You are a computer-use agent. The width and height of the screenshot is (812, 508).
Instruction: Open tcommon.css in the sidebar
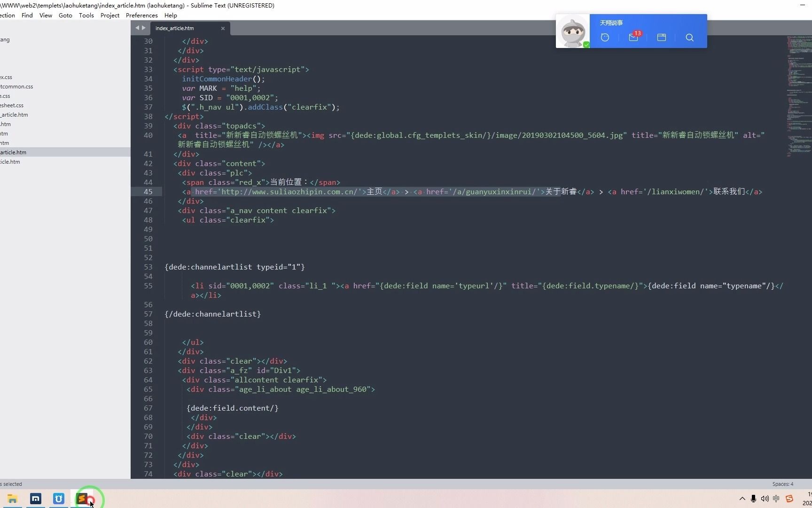point(16,87)
